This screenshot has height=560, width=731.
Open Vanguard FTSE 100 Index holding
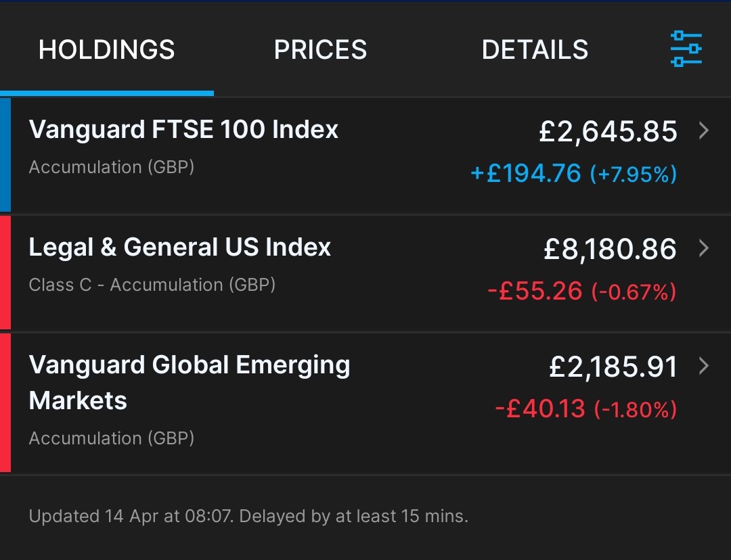pos(183,129)
